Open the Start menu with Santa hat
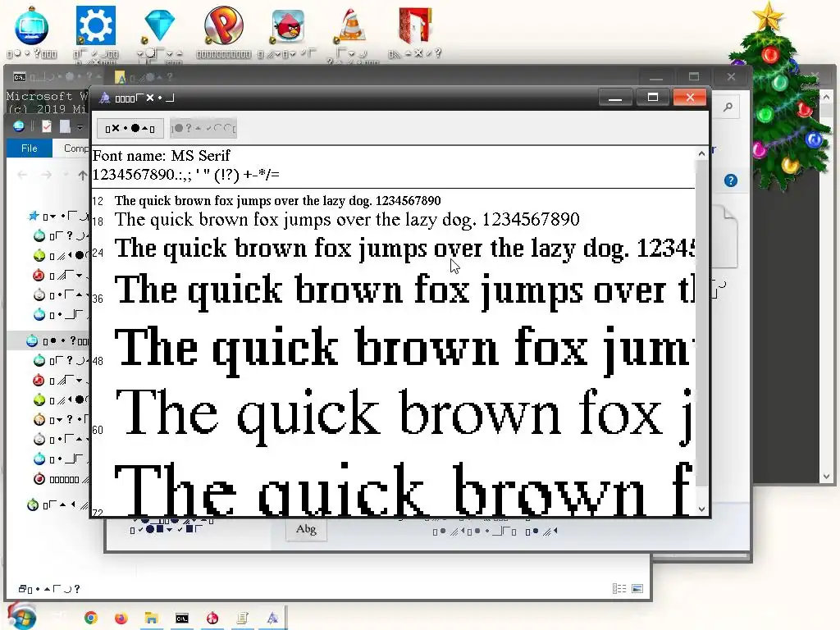 click(22, 616)
